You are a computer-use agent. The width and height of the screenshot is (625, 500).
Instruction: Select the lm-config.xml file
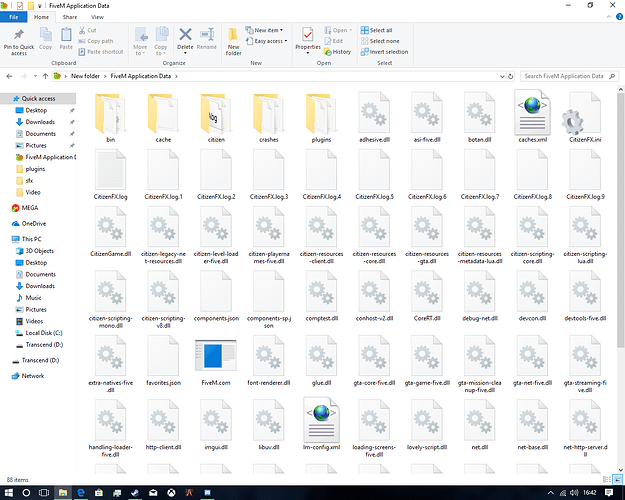(x=321, y=424)
